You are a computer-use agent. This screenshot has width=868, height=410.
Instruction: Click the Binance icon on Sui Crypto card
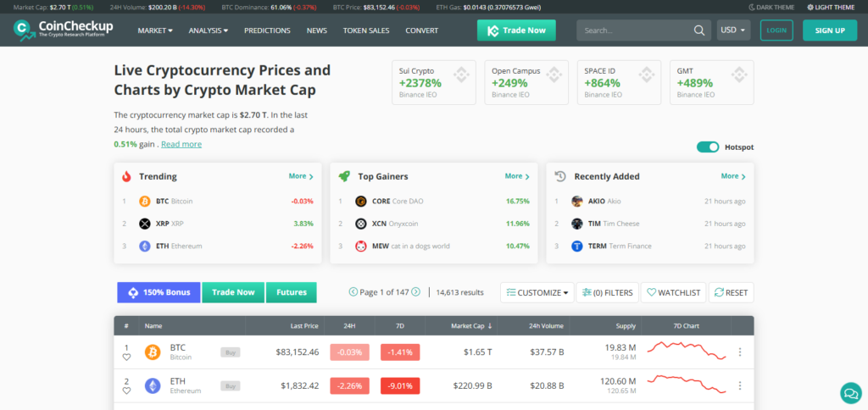point(461,75)
